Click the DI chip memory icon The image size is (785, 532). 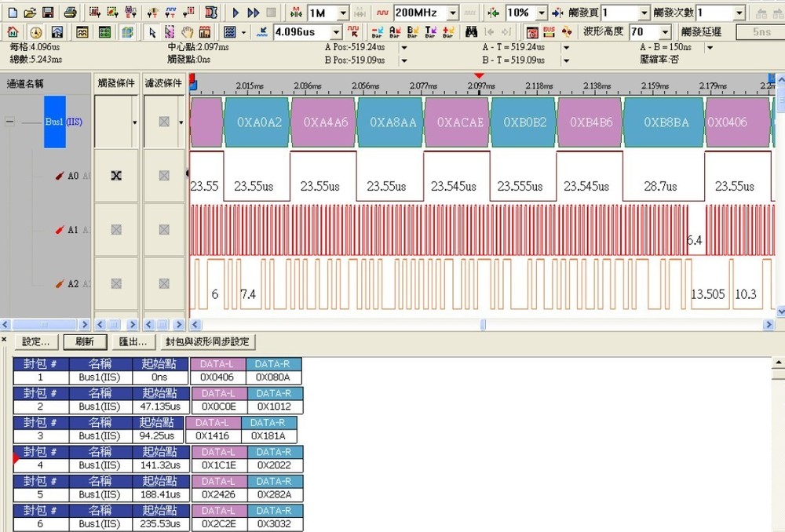coord(211,13)
